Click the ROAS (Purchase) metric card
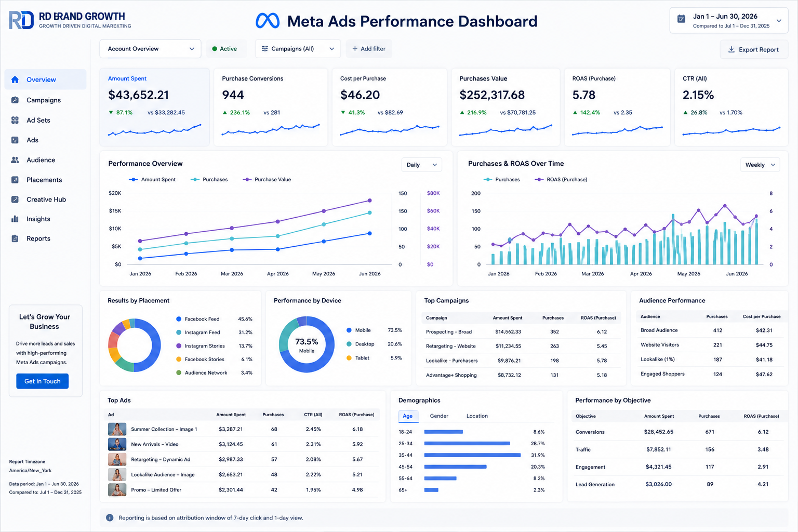Viewport: 798px width, 532px height. [617, 107]
